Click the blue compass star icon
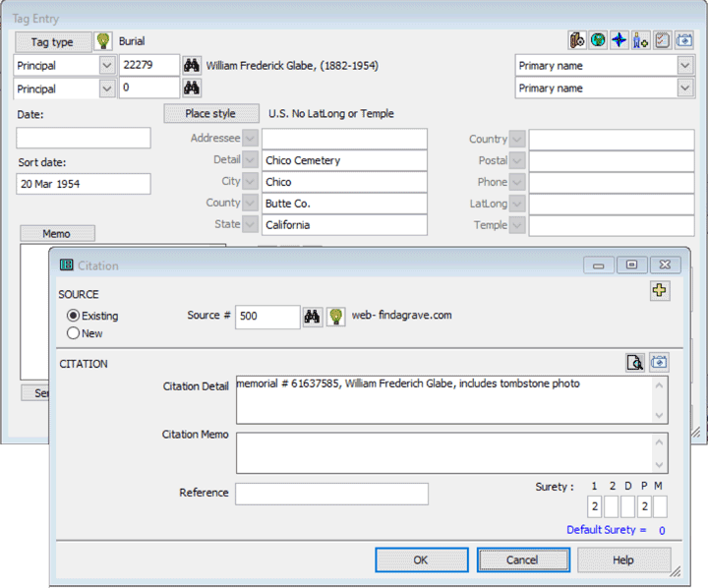The height and width of the screenshot is (588, 708). pos(619,40)
